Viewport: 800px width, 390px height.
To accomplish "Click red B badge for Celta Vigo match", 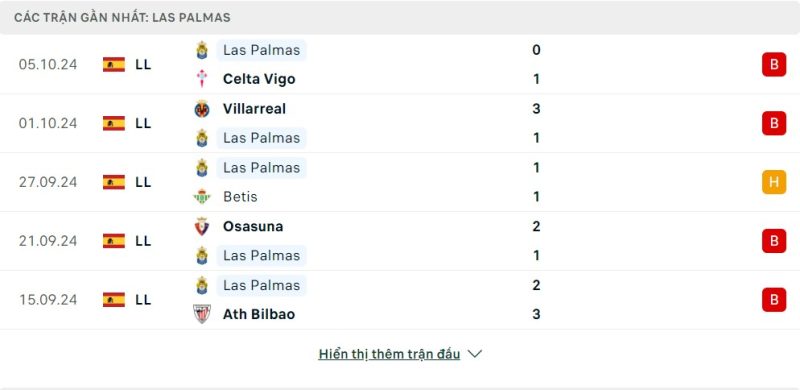I will [x=774, y=65].
